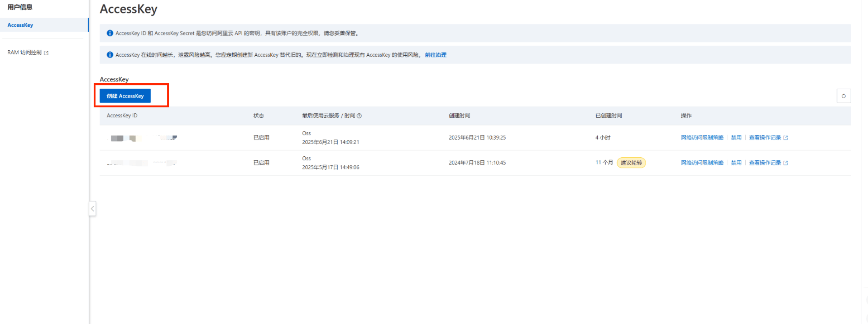The height and width of the screenshot is (324, 868).
Task: Click 禁用 for the first AccessKey
Action: 736,138
